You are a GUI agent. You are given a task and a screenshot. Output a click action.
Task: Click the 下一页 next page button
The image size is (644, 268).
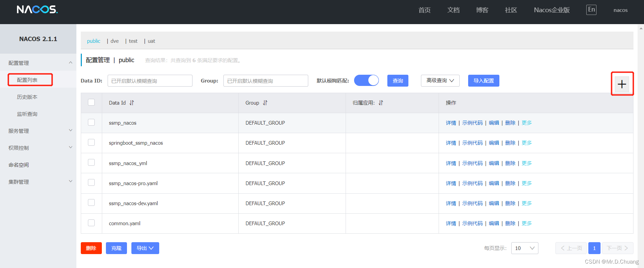(618, 248)
